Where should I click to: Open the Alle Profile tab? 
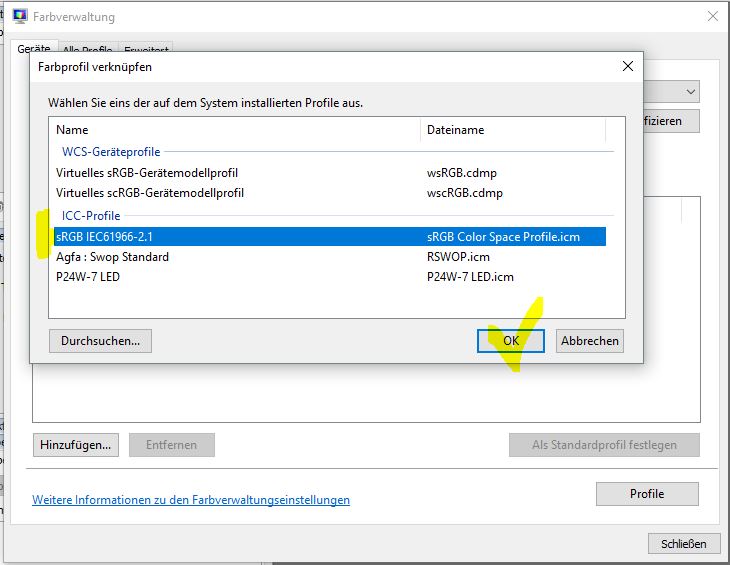point(87,49)
